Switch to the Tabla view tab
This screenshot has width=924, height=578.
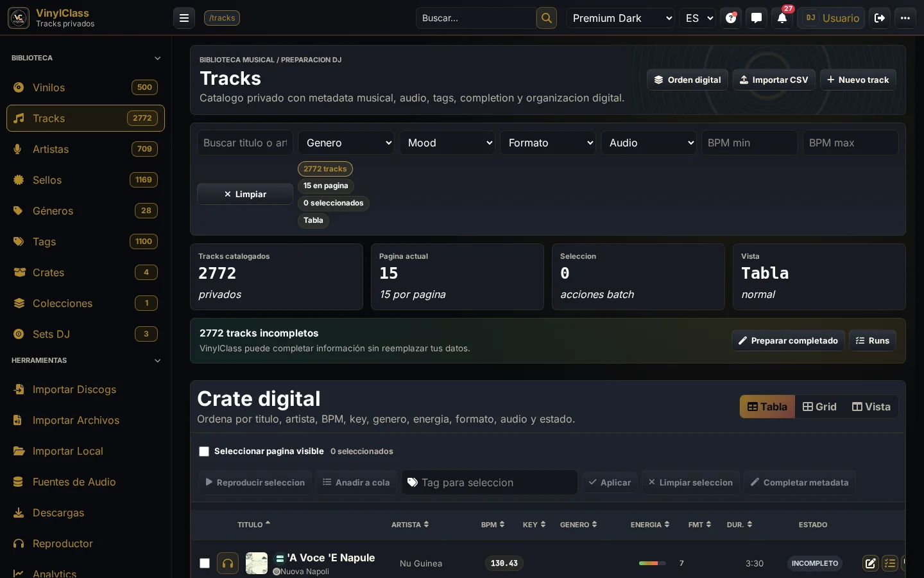767,407
